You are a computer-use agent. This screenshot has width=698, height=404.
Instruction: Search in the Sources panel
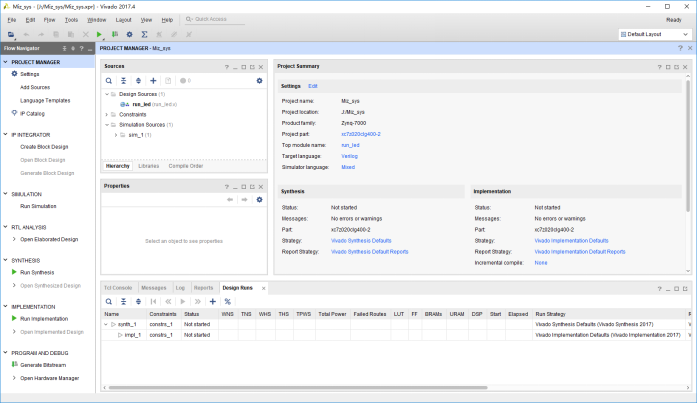(x=109, y=80)
